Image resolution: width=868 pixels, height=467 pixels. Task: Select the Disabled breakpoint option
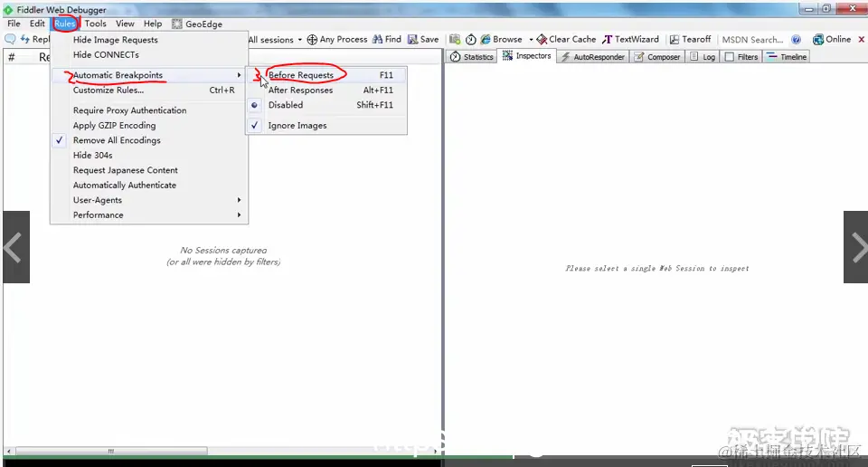point(326,105)
